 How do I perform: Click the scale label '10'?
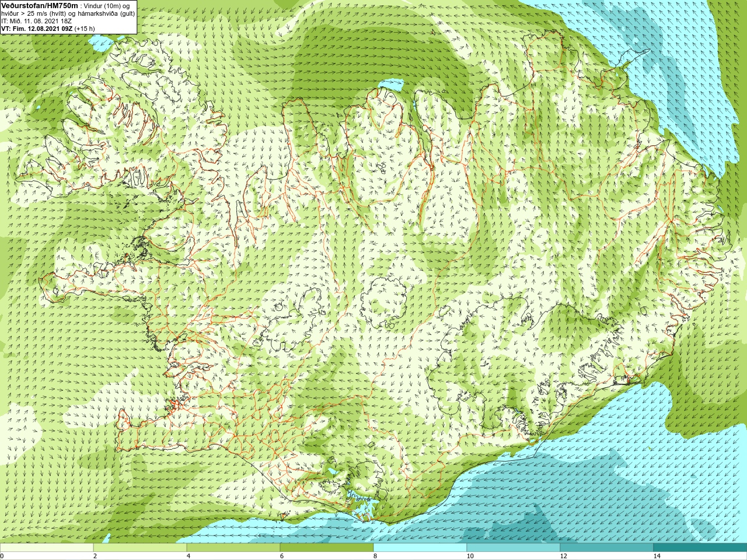(470, 556)
